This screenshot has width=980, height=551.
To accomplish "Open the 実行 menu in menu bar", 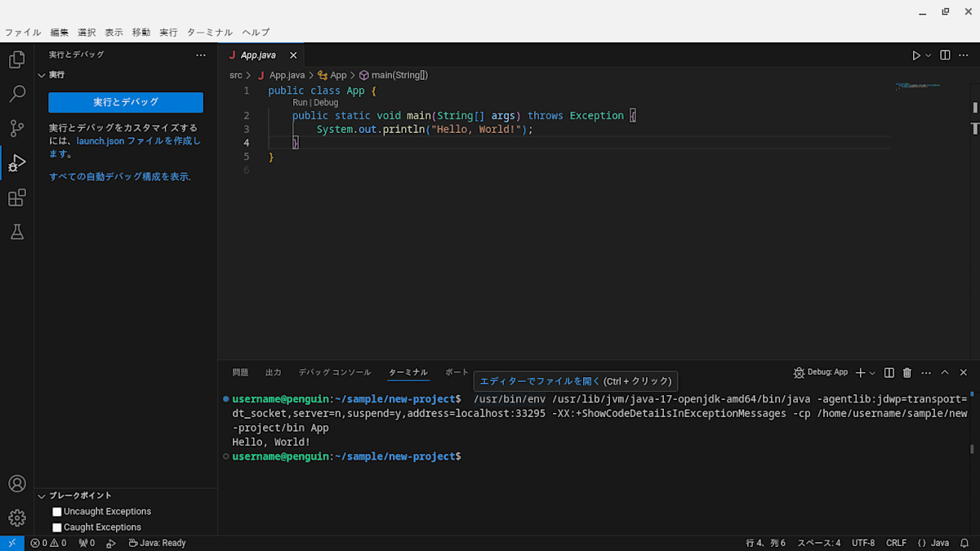I will point(168,33).
